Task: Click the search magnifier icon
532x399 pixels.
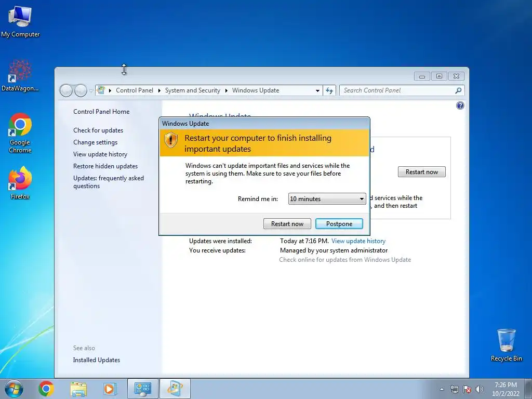Action: tap(458, 90)
